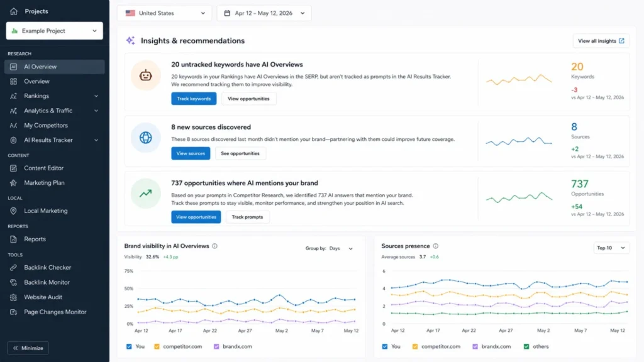Screen dimensions: 644x362
Task: Uncheck brandx.com in Brand visibility legend
Action: 216,346
